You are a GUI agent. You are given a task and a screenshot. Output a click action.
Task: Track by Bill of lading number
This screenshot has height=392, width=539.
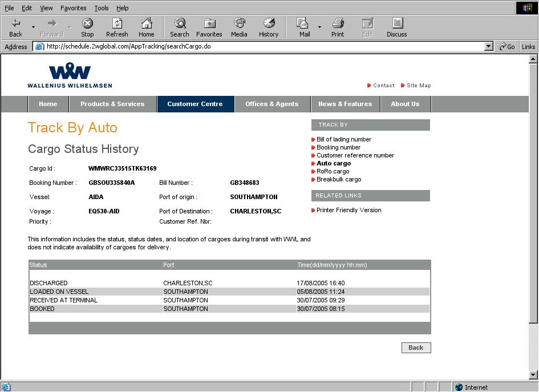tap(344, 139)
